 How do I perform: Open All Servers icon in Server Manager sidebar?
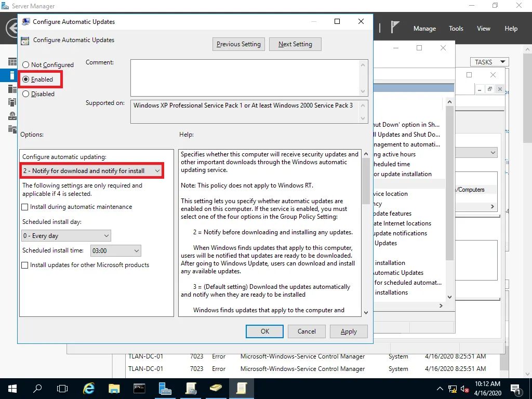coord(12,89)
